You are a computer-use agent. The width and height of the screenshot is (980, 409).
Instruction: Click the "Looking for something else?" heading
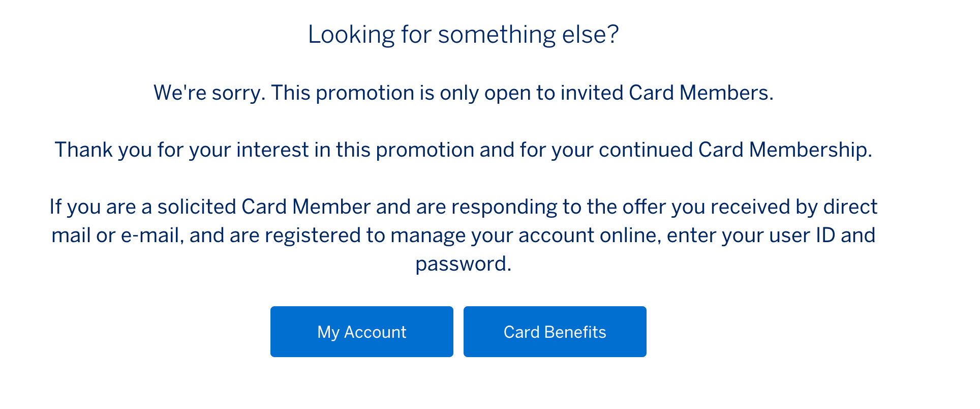click(463, 35)
